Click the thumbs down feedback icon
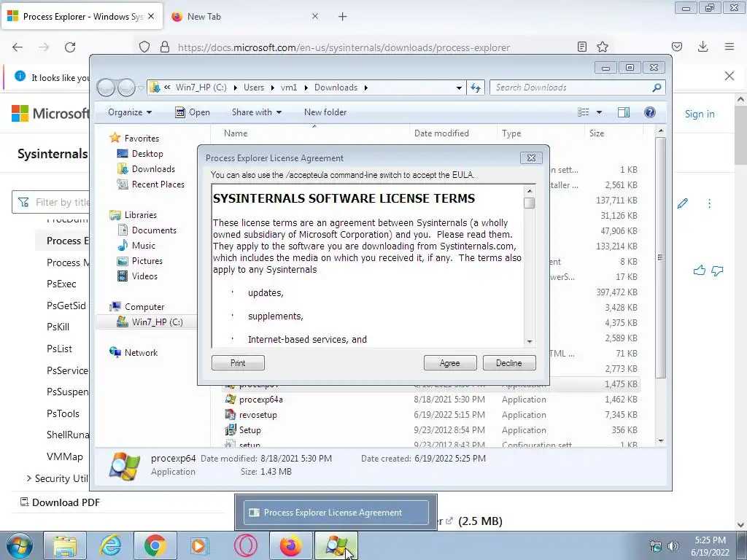 click(717, 271)
